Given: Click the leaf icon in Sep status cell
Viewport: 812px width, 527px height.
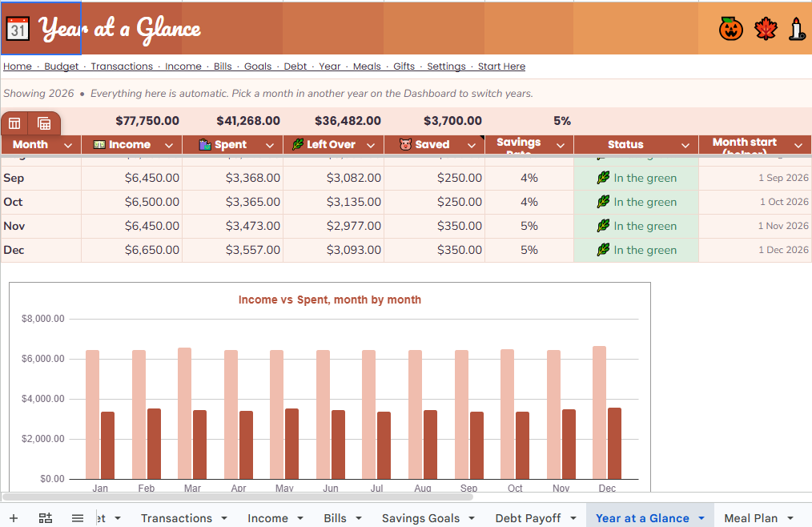Looking at the screenshot, I should (x=603, y=178).
